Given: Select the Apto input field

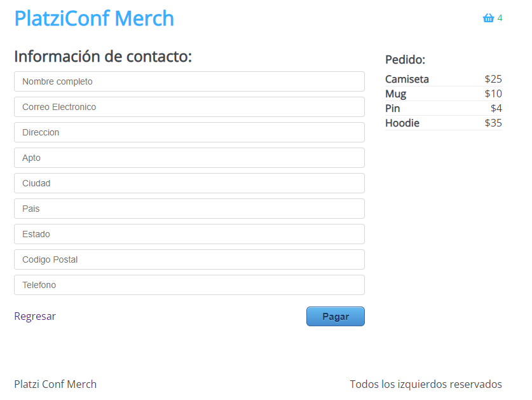Looking at the screenshot, I should 189,158.
